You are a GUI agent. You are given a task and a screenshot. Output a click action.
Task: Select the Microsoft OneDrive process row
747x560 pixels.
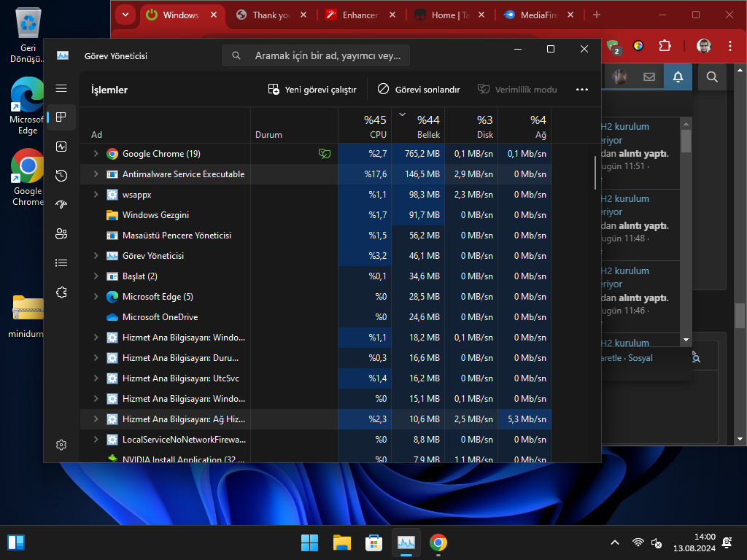(x=315, y=317)
